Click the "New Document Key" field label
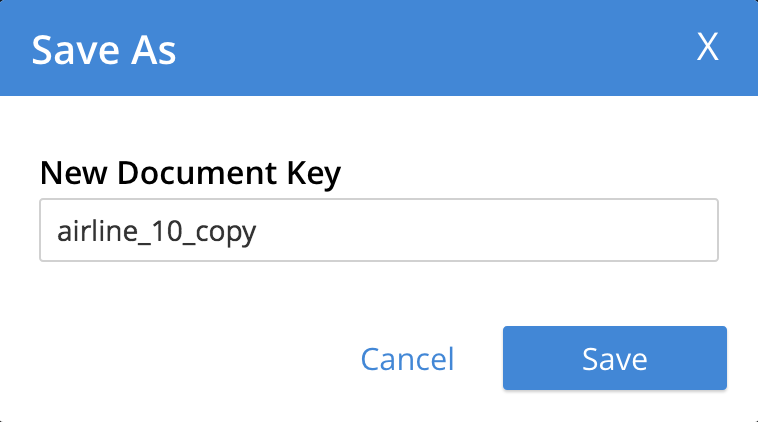This screenshot has height=422, width=758. click(x=190, y=174)
